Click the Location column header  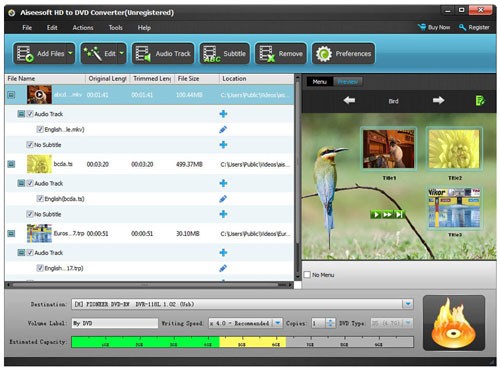click(x=256, y=79)
